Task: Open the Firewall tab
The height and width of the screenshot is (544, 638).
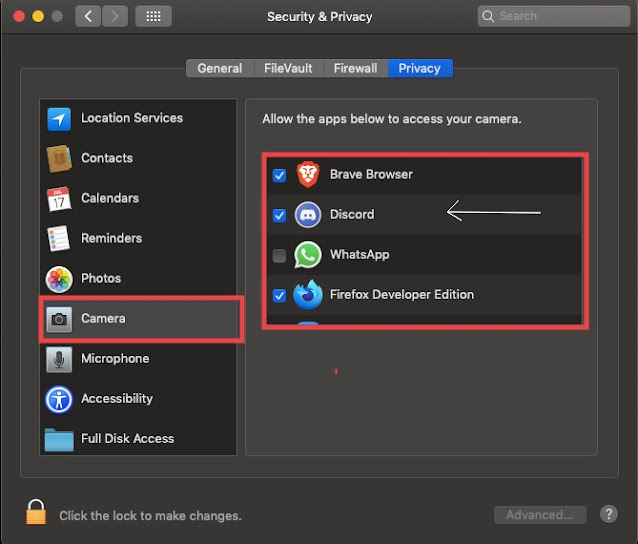Action: [x=355, y=68]
